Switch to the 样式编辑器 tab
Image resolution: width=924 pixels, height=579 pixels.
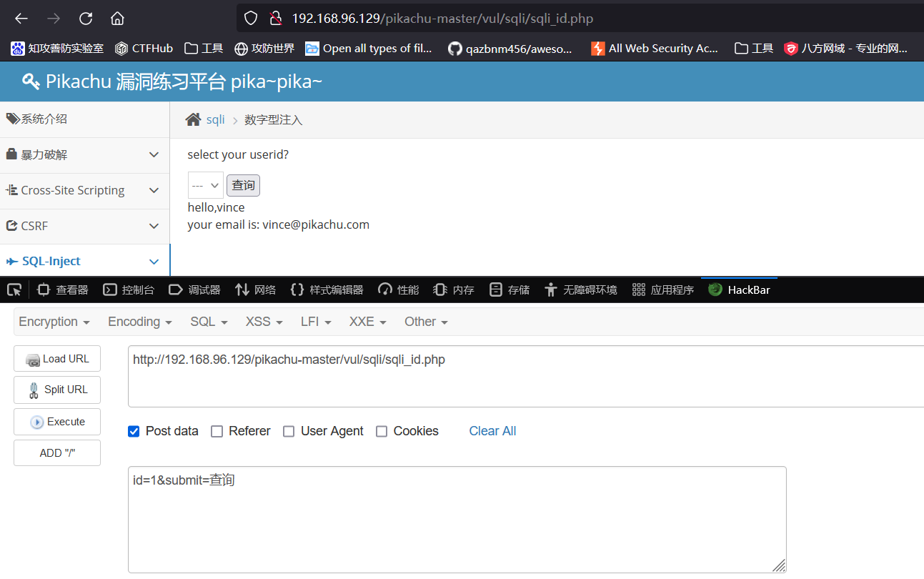pos(327,289)
